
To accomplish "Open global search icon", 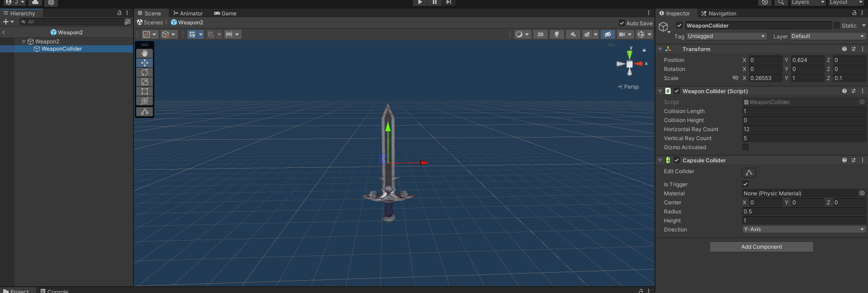I will click(781, 2).
